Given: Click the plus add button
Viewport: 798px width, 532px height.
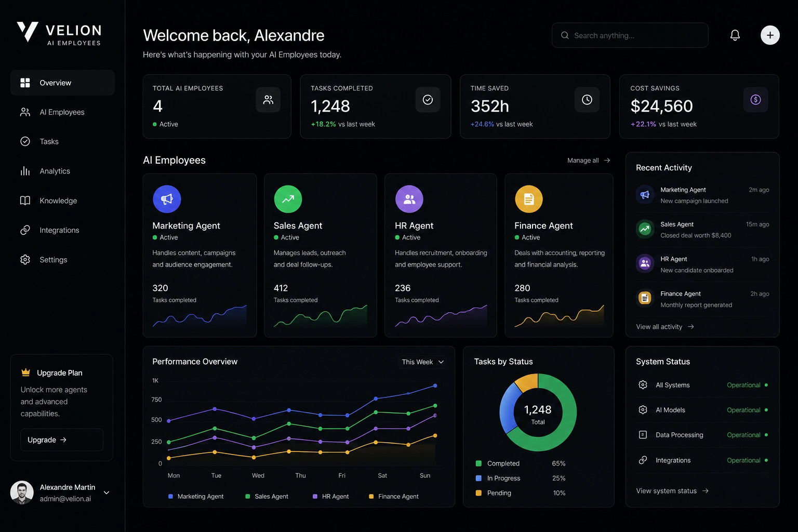Looking at the screenshot, I should click(770, 35).
